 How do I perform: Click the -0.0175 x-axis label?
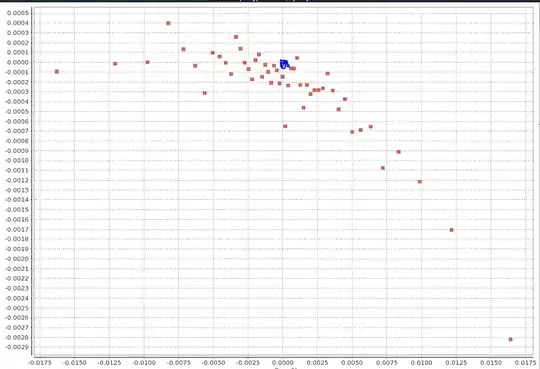click(x=40, y=363)
